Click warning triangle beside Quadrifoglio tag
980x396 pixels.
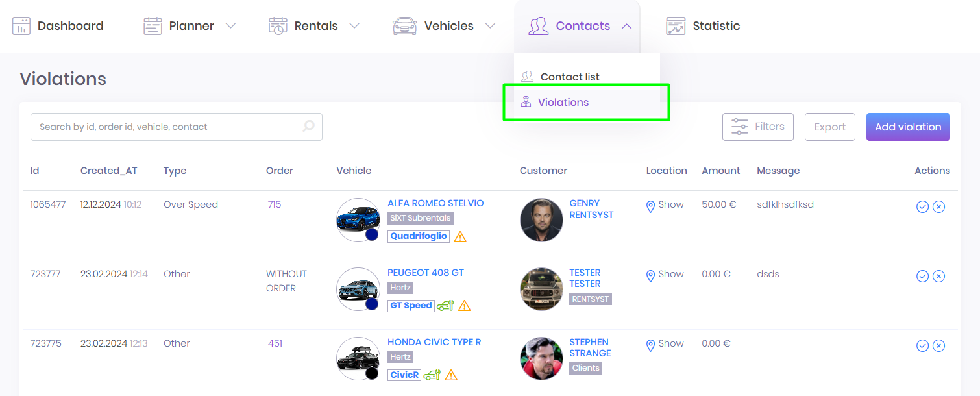click(x=460, y=237)
